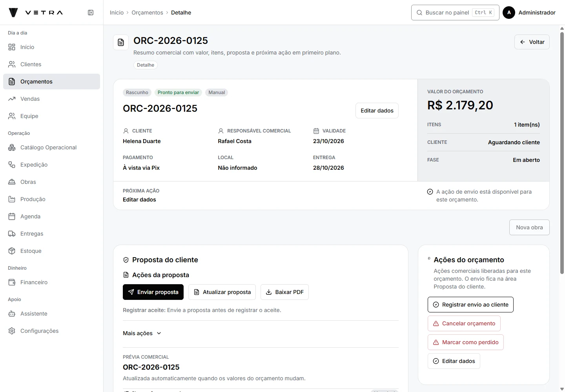
Task: Click the Catálogo Operacional icon
Action: (x=12, y=147)
